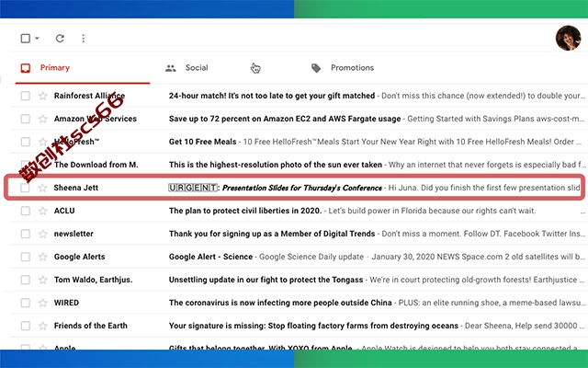Select the WIRED email checkbox
Image resolution: width=588 pixels, height=368 pixels.
26,303
